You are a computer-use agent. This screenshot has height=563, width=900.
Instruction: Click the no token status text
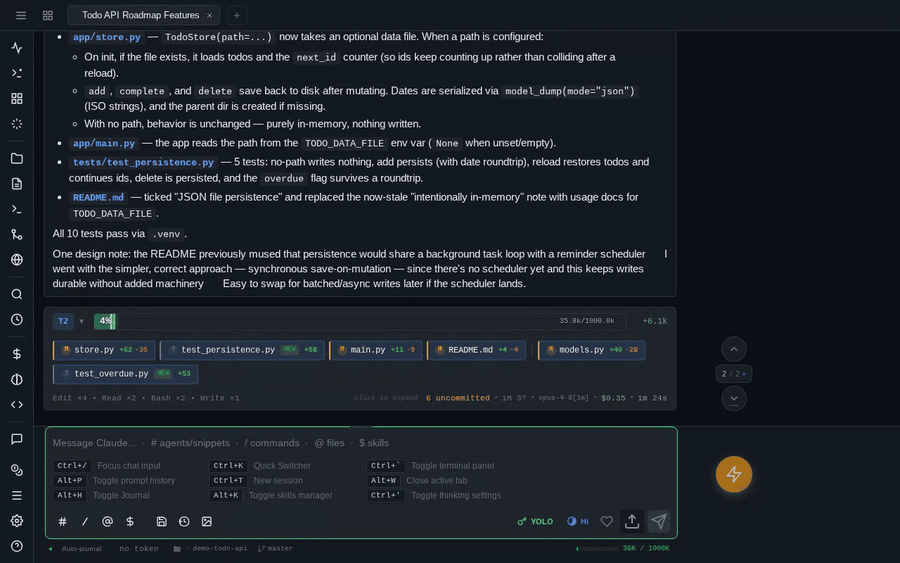[x=139, y=549]
